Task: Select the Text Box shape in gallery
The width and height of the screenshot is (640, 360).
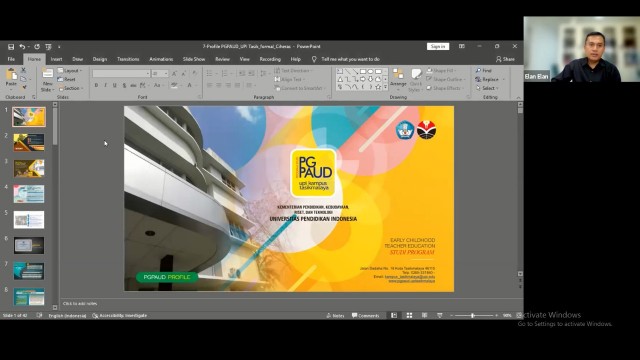Action: pos(340,71)
